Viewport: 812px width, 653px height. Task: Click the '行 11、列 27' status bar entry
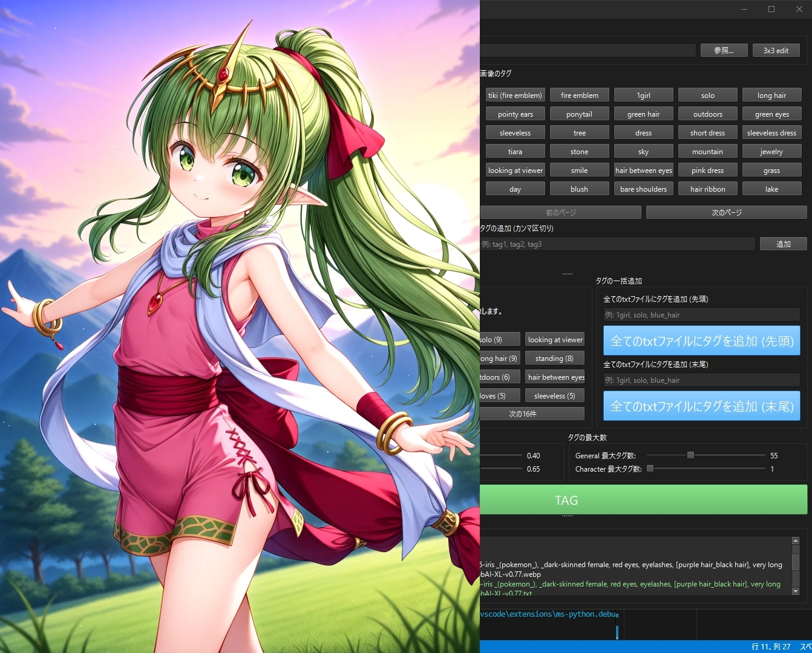coord(771,647)
